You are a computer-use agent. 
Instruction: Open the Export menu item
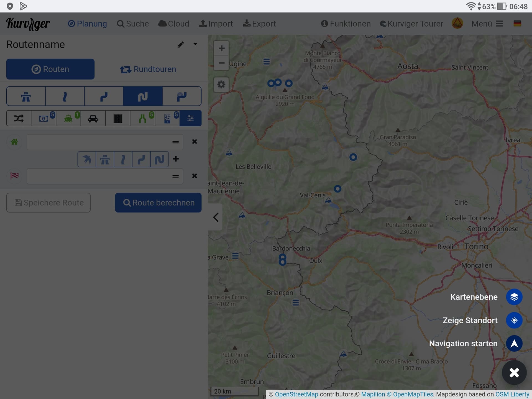coord(259,24)
